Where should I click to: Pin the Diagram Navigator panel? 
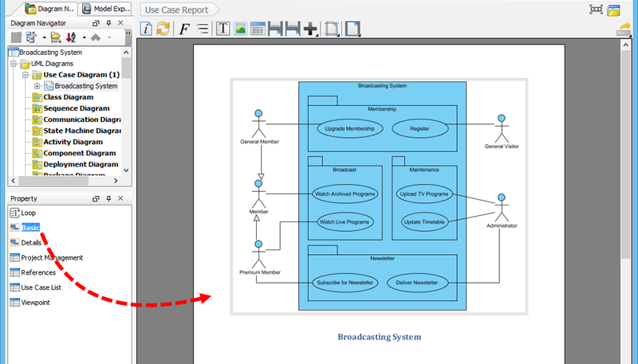(x=108, y=23)
